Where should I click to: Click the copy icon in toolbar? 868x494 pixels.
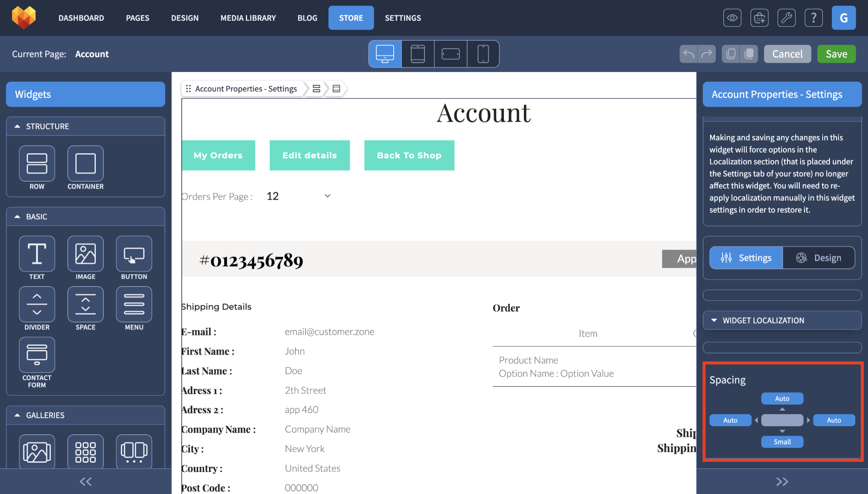(x=731, y=54)
